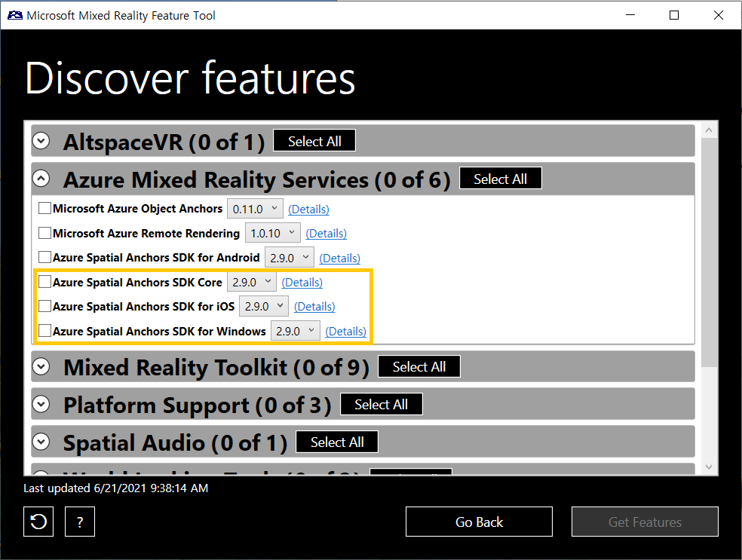Open Details for Azure Remote Rendering
The image size is (742, 560).
[x=326, y=233]
